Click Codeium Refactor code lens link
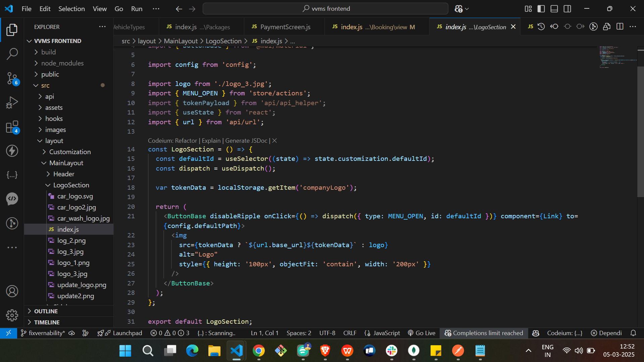644x362 pixels. coord(186,141)
